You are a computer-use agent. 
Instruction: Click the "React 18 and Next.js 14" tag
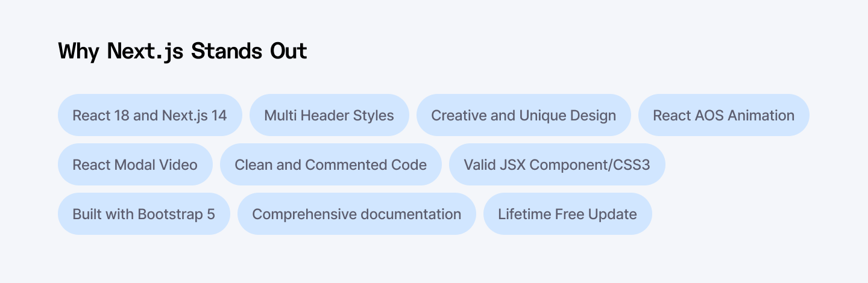pos(149,115)
